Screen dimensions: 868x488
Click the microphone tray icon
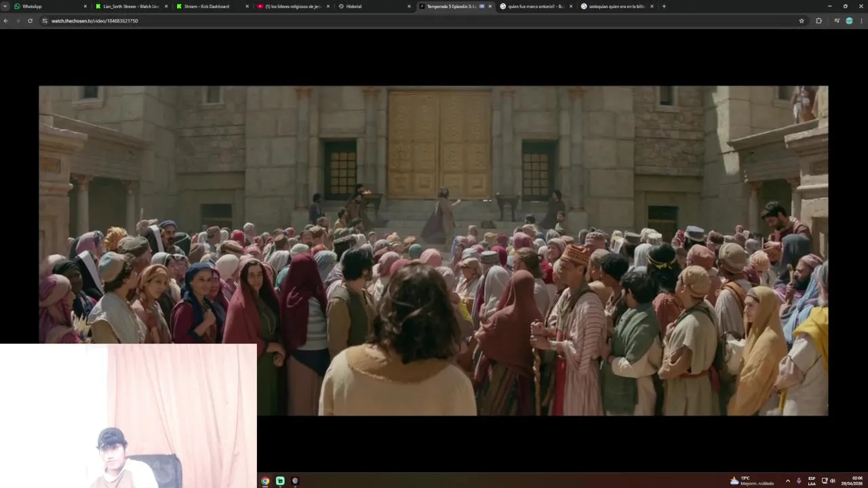799,481
